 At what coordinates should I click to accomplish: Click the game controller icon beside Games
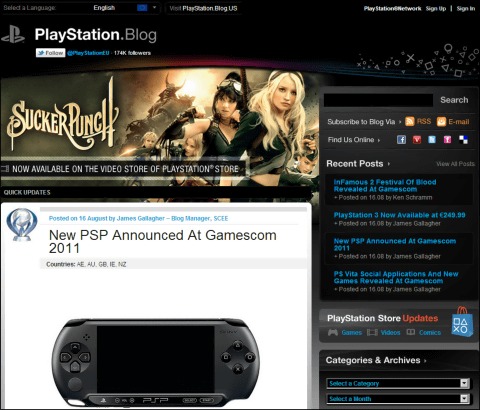point(333,332)
